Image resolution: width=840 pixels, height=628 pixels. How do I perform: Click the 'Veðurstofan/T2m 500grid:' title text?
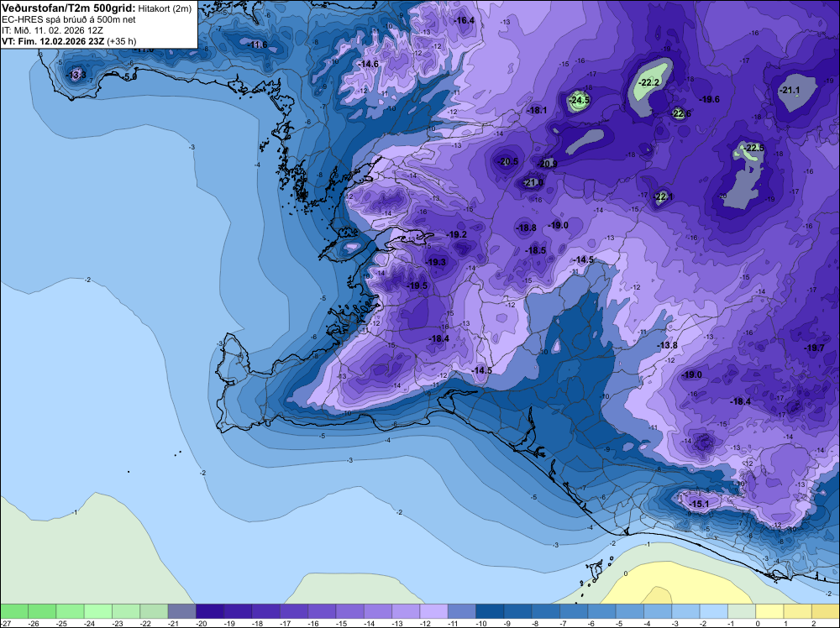point(70,8)
